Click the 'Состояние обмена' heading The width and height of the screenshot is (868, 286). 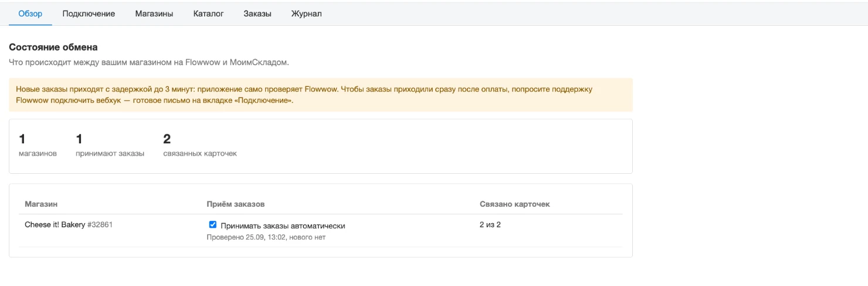click(x=53, y=47)
